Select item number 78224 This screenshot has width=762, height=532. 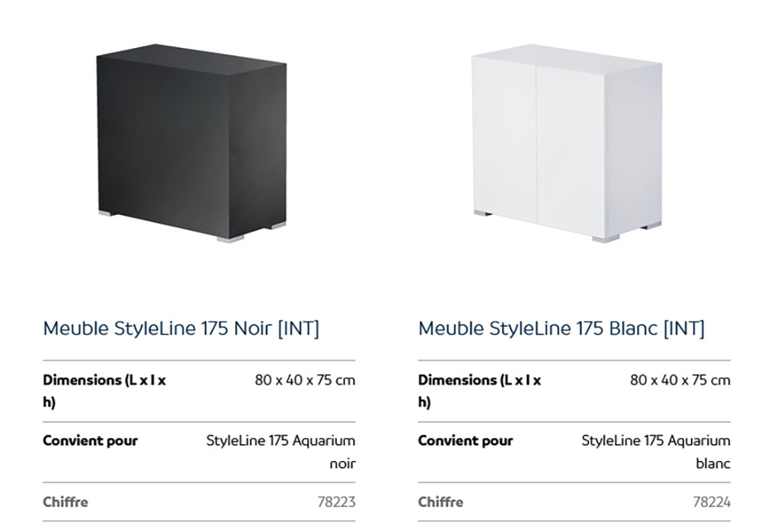(x=711, y=502)
